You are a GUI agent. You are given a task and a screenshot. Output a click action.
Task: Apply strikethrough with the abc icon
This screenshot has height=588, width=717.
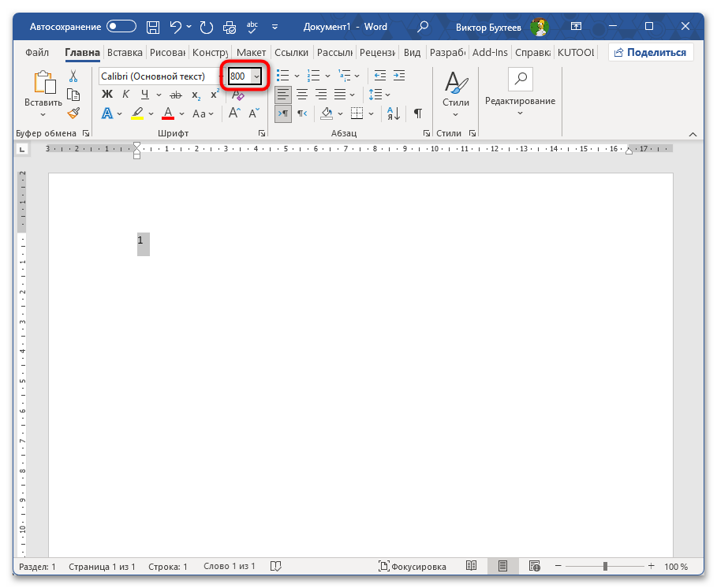[175, 94]
